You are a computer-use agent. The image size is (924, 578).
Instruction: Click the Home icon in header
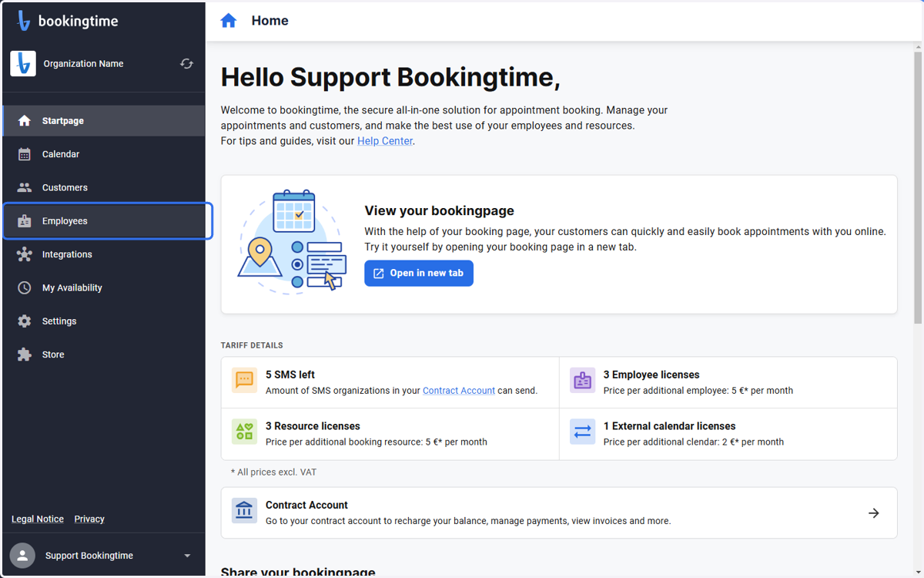pyautogui.click(x=229, y=21)
